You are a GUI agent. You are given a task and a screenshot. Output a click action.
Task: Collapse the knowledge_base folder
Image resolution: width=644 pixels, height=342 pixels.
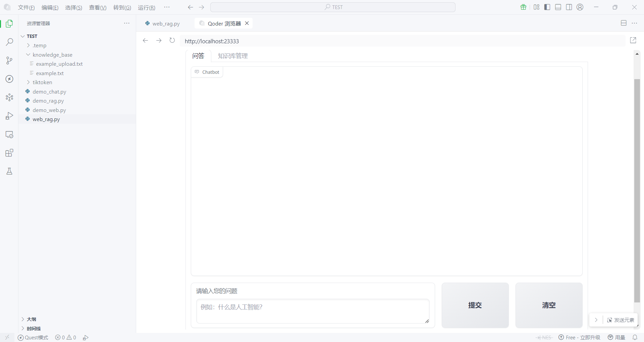(x=28, y=55)
